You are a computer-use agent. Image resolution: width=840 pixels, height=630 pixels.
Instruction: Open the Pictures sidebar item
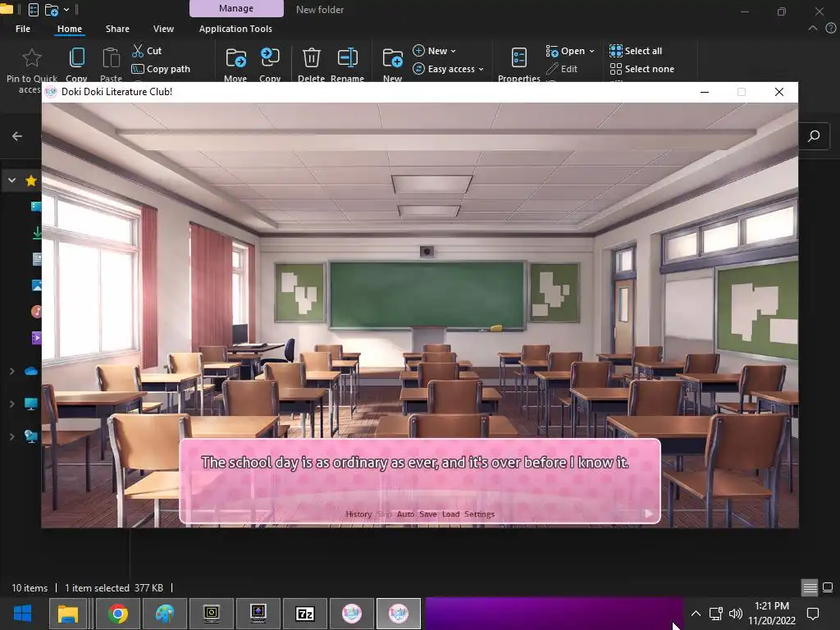click(x=36, y=285)
